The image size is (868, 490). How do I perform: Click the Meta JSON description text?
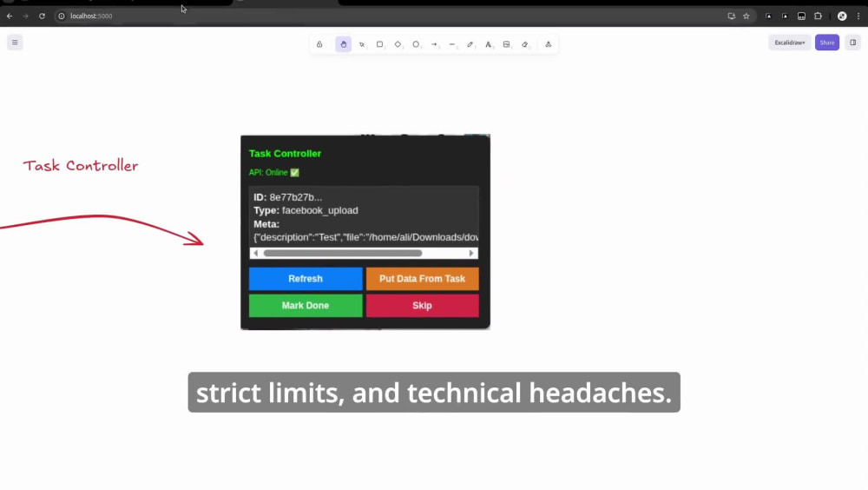coord(366,237)
